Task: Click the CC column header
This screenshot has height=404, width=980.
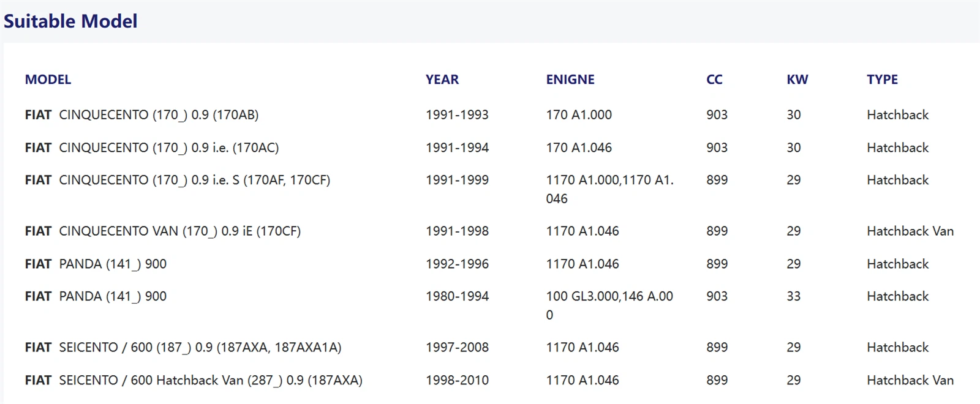Action: tap(714, 80)
